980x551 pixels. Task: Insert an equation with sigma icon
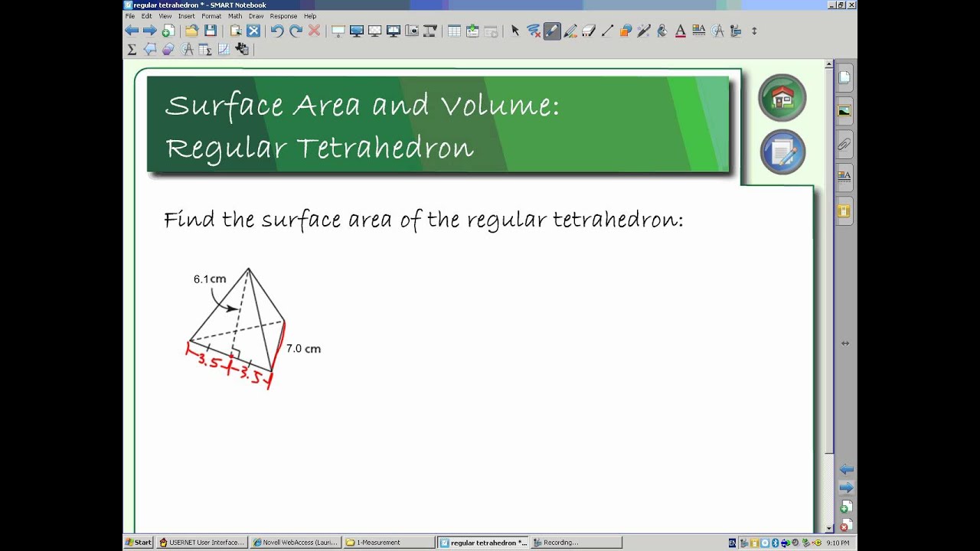point(132,49)
